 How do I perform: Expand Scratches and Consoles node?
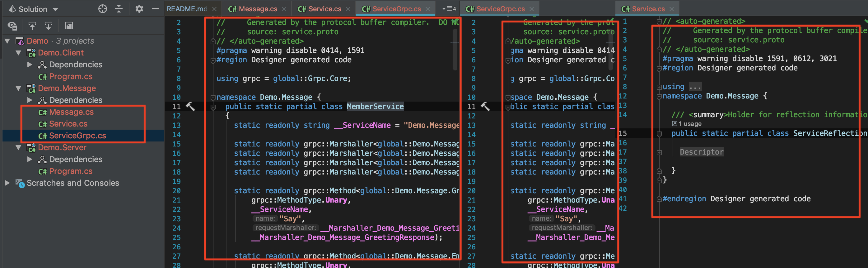point(7,183)
